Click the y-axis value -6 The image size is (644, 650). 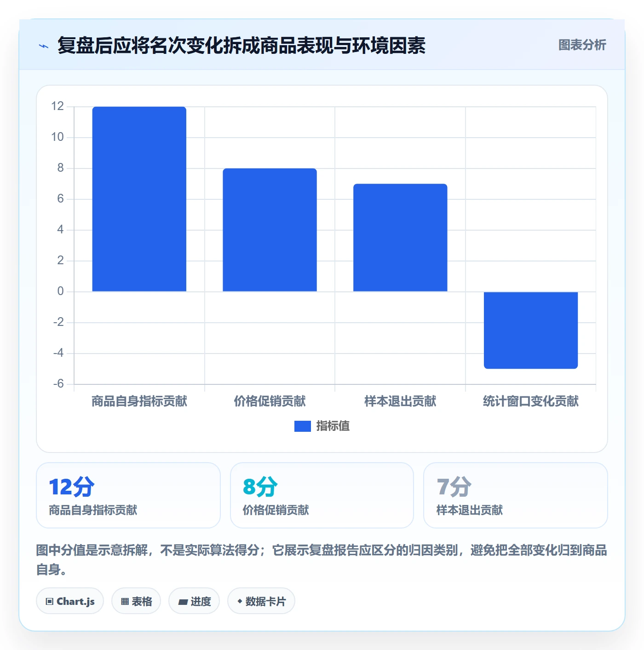(x=58, y=384)
